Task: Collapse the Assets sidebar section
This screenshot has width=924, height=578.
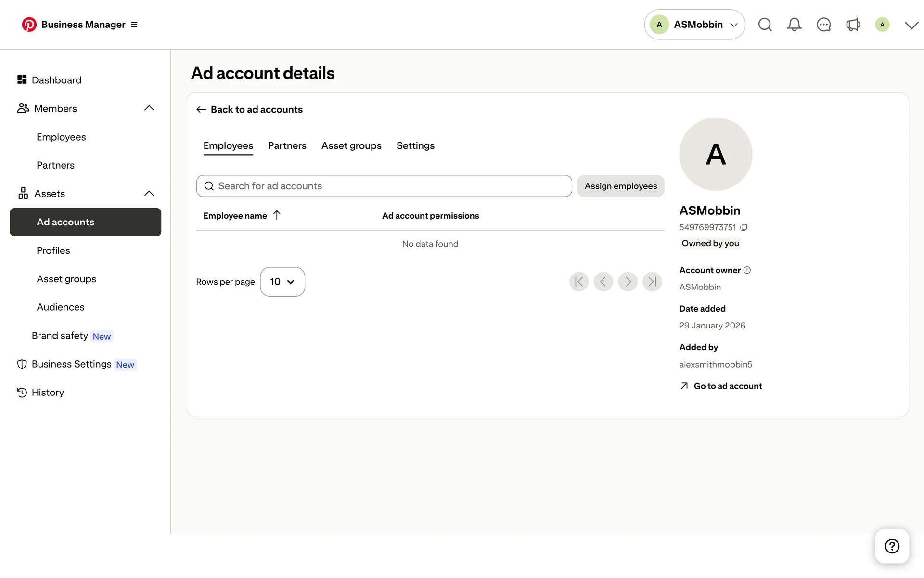Action: 149,194
